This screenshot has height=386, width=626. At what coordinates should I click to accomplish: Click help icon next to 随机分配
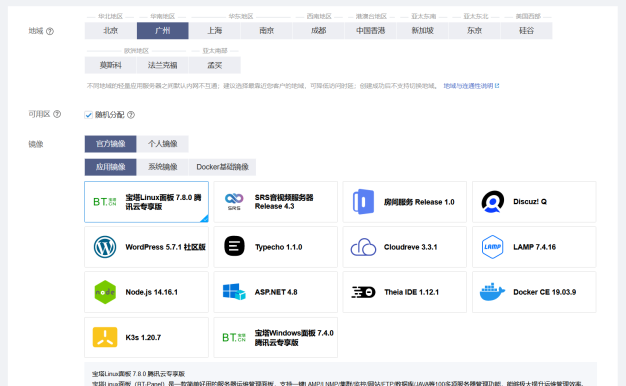coord(131,115)
